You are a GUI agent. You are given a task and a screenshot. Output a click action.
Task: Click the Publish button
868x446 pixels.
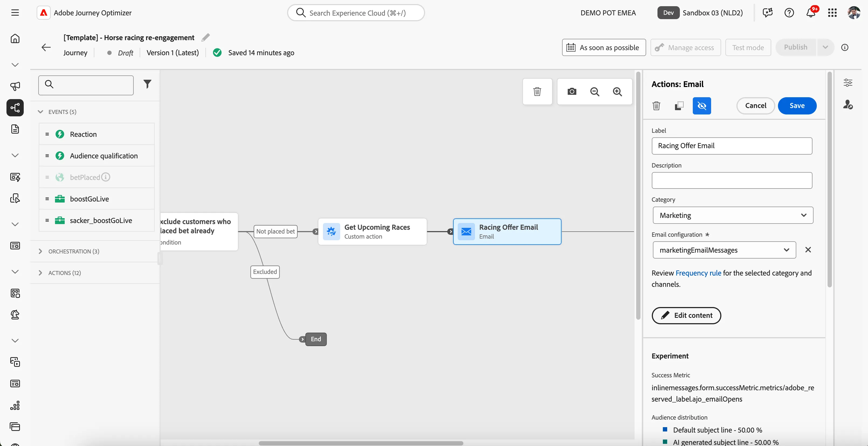795,47
